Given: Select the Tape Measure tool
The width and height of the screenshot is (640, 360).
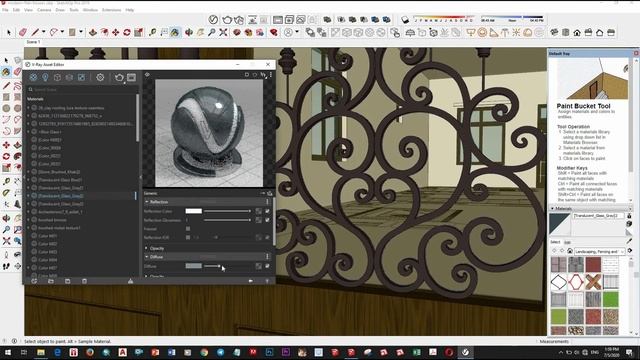Looking at the screenshot, I should (x=153, y=32).
